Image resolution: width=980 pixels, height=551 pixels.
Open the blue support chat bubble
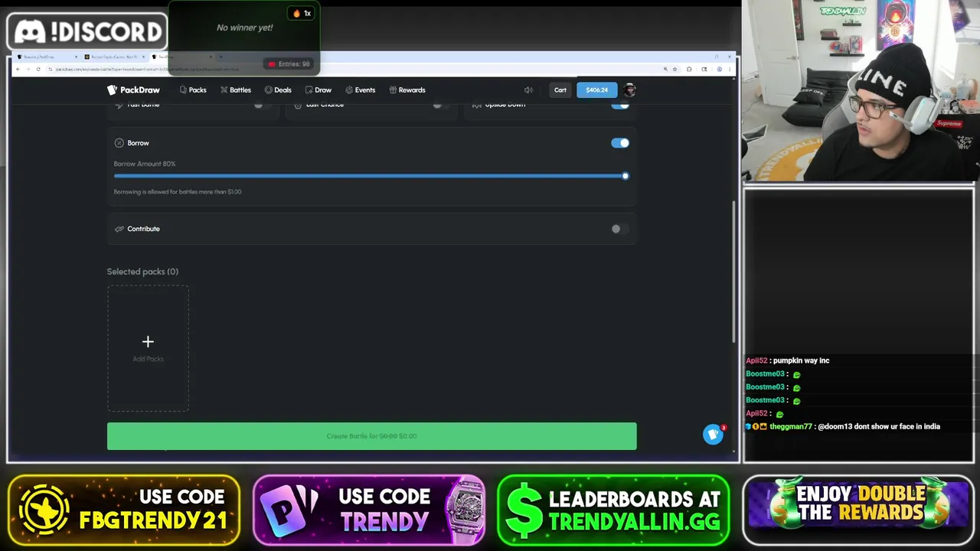pos(713,435)
